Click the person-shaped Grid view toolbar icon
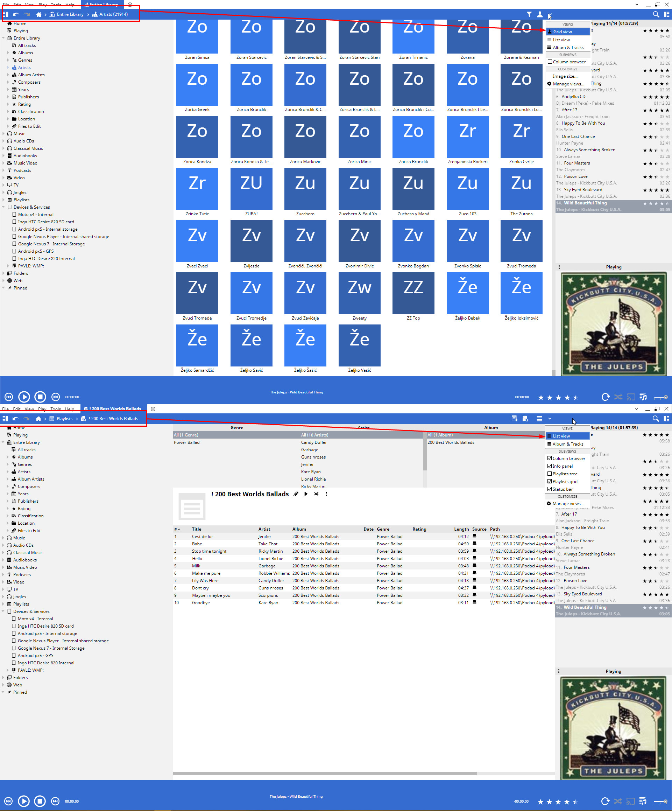Viewport: 672px width, 811px height. [x=540, y=14]
